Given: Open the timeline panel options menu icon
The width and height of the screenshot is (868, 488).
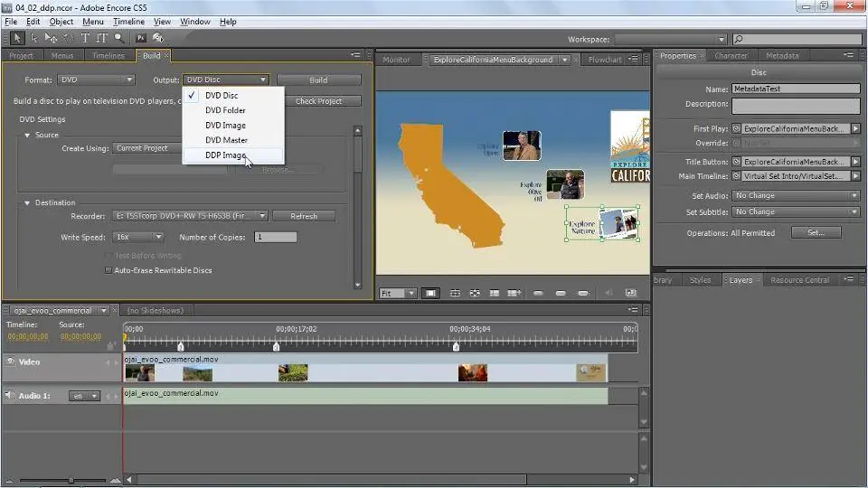Looking at the screenshot, I should (633, 310).
